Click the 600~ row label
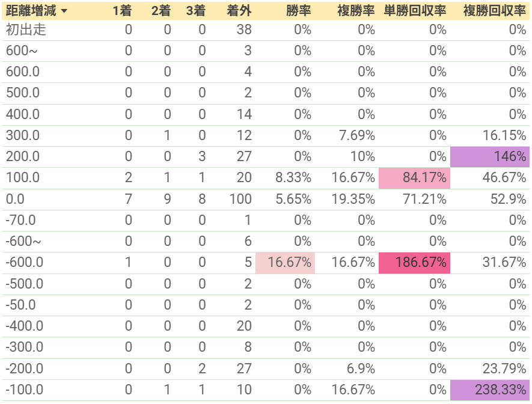 (22, 51)
